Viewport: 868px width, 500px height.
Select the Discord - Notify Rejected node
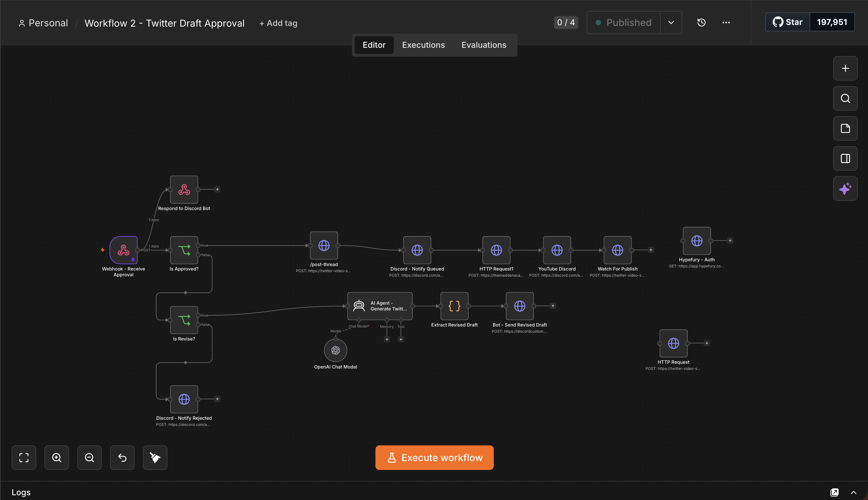pos(184,399)
